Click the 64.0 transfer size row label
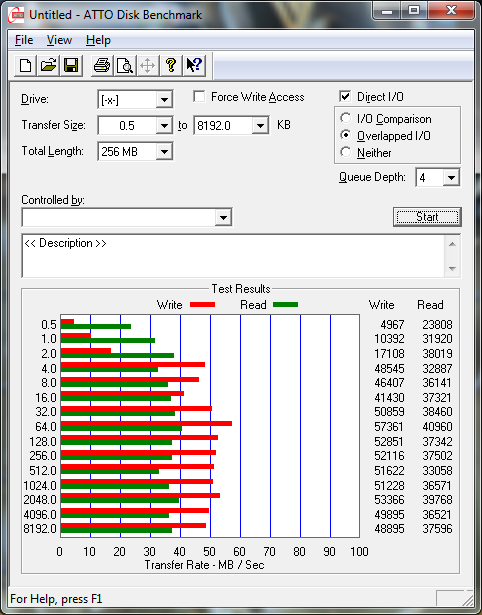Viewport: 482px width, 615px height. click(x=46, y=426)
